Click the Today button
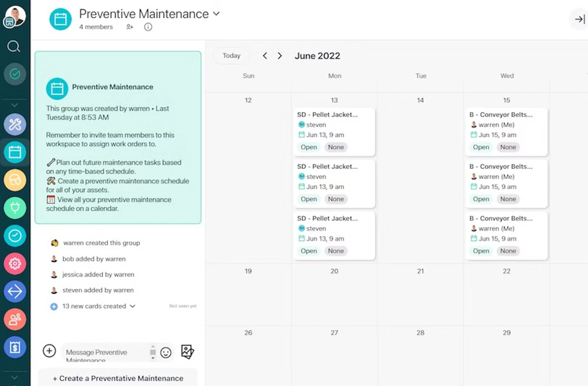 [232, 56]
